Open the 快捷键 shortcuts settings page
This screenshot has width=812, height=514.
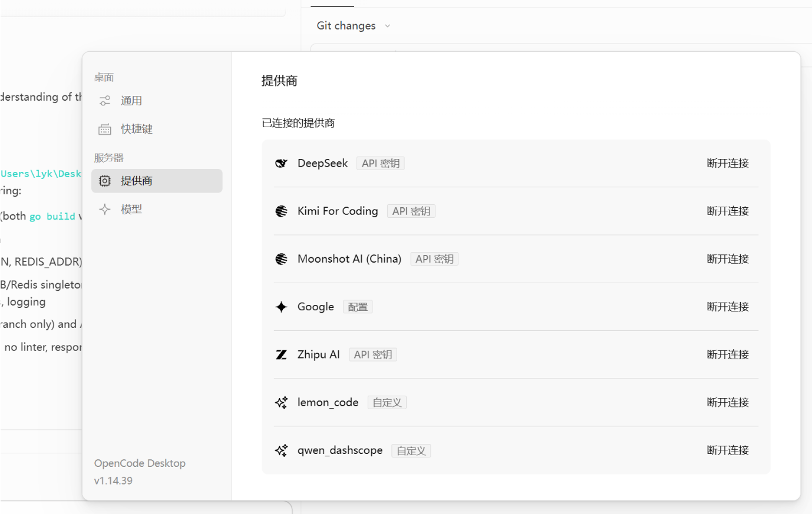157,129
